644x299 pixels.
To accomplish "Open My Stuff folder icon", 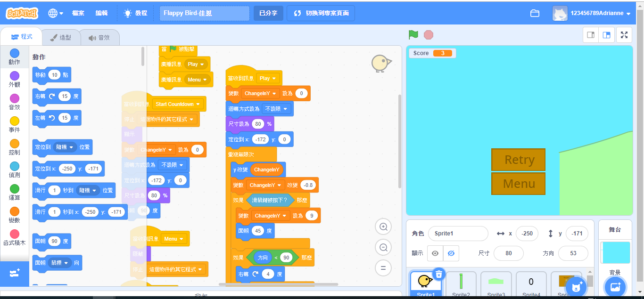I will point(535,13).
